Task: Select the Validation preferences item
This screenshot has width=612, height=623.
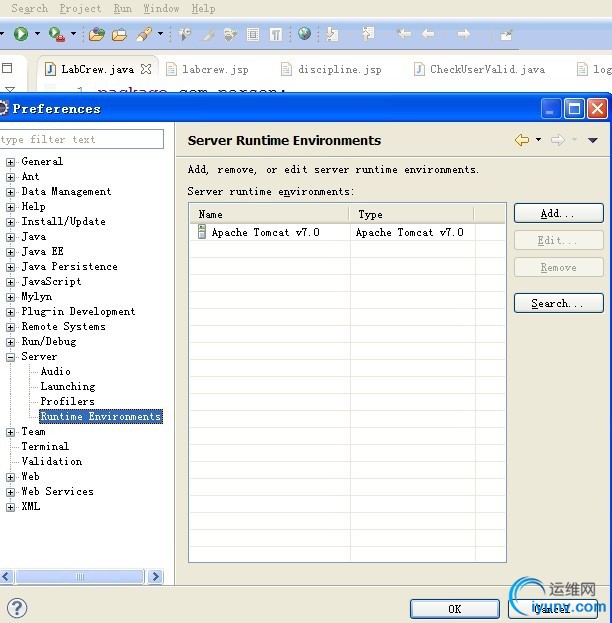Action: pyautogui.click(x=52, y=461)
